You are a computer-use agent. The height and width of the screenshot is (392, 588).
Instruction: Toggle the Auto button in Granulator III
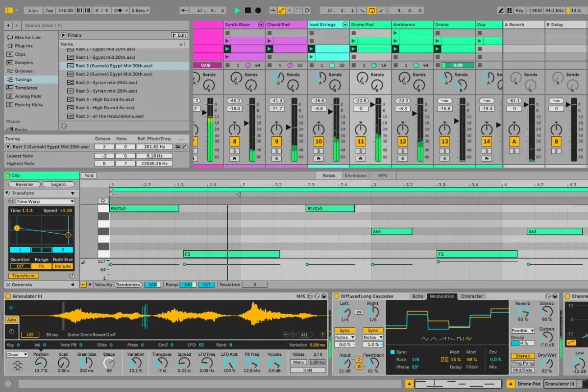point(12,319)
